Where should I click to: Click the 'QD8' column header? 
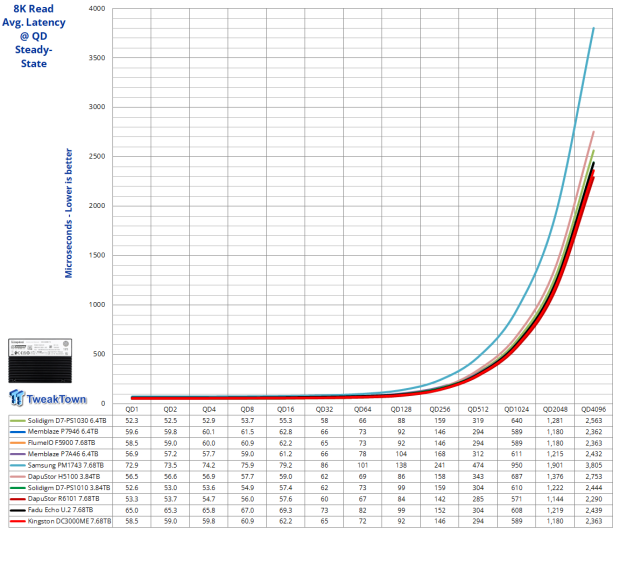(x=247, y=409)
